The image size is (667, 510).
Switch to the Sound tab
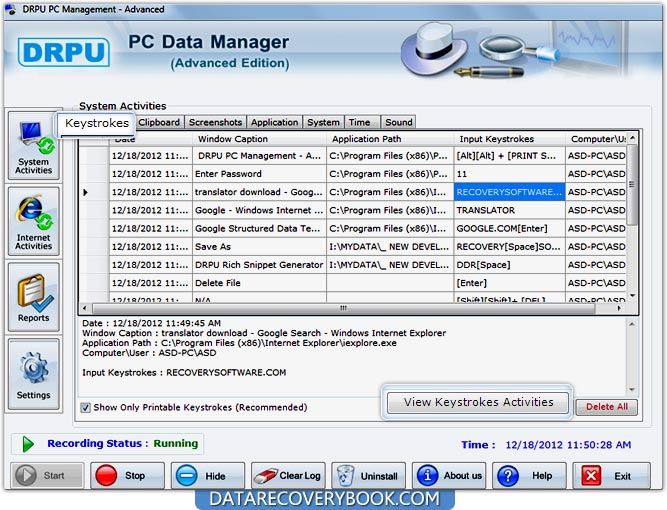(x=399, y=123)
